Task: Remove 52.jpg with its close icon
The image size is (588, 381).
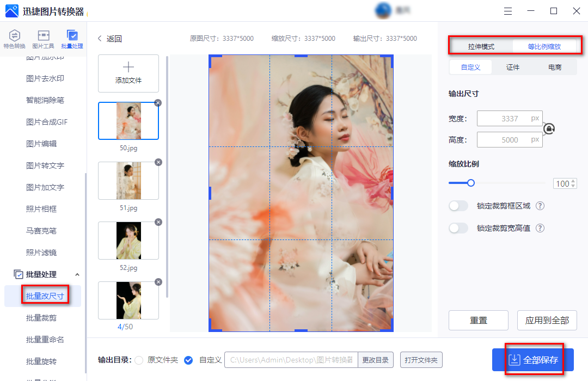Action: 158,223
